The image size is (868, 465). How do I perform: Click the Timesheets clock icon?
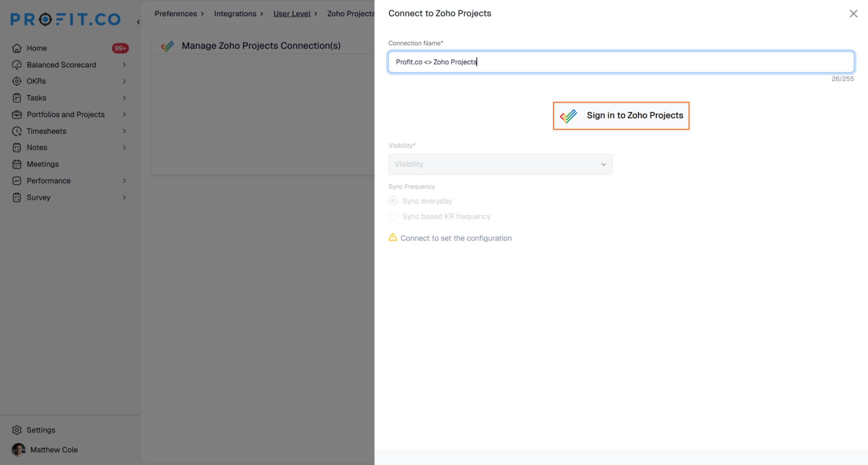click(17, 131)
